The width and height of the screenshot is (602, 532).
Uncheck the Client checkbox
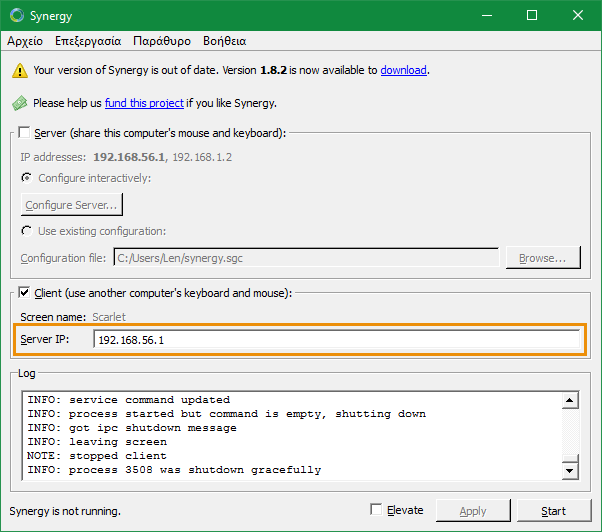tap(25, 293)
